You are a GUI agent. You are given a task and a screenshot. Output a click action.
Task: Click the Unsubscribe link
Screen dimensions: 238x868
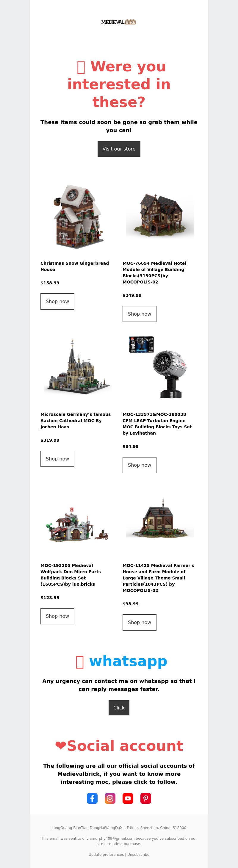138,855
